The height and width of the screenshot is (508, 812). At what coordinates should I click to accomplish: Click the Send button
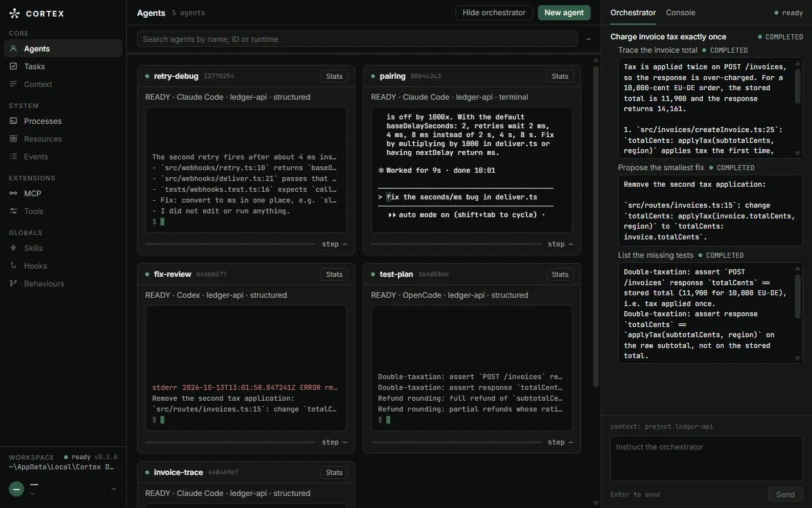click(785, 494)
